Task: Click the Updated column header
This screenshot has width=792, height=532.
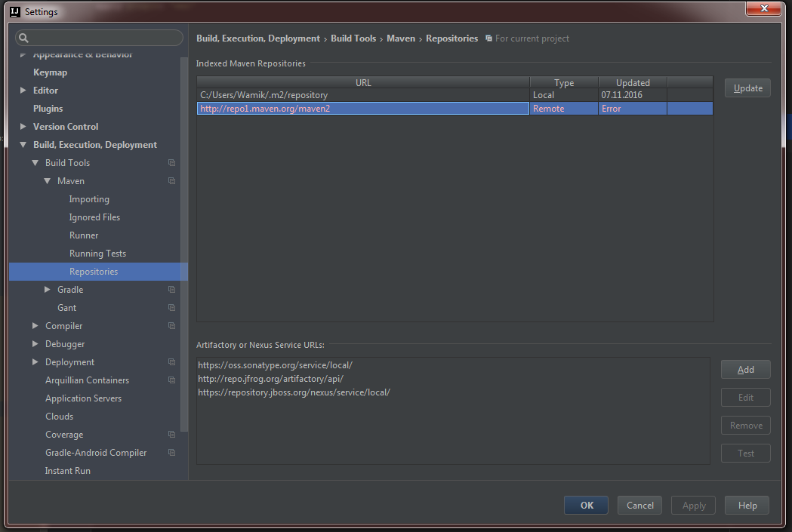Action: [x=633, y=82]
